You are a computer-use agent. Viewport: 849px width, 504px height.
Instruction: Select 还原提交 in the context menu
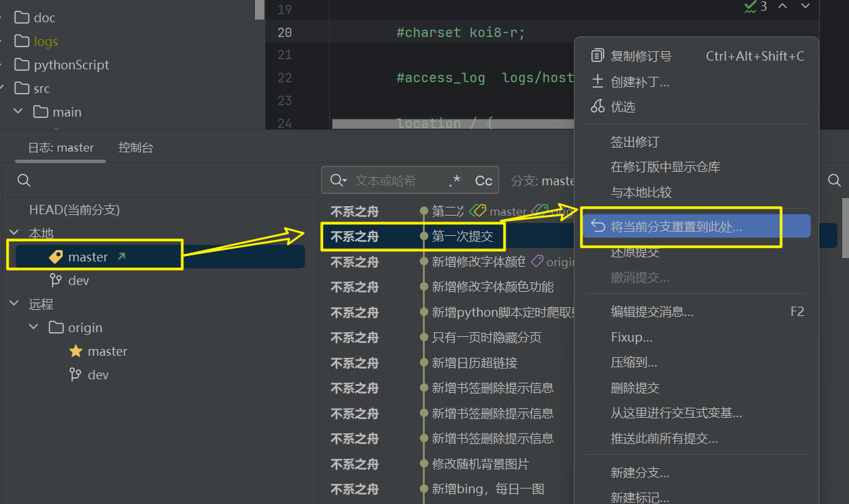tap(635, 253)
